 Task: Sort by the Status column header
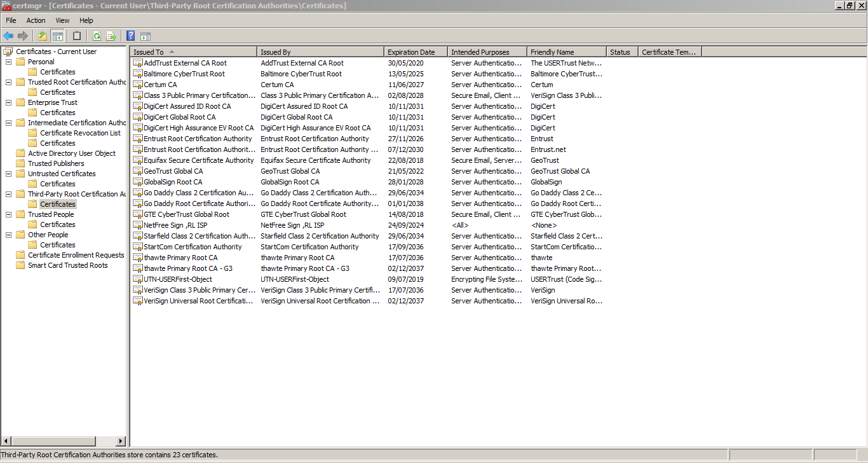click(623, 52)
